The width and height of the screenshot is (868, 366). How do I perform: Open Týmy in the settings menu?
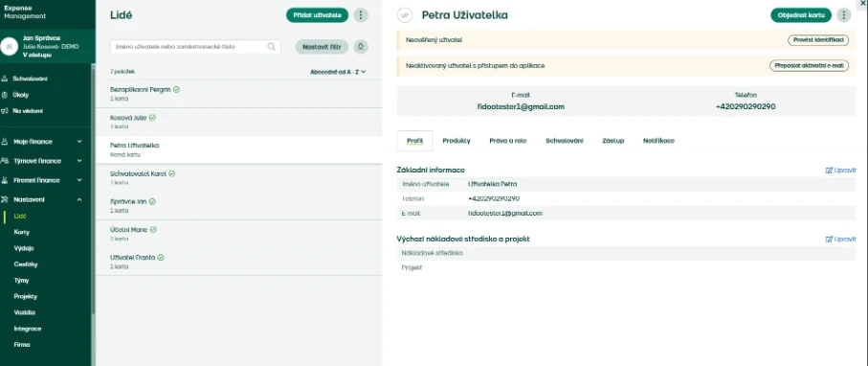[x=21, y=281]
